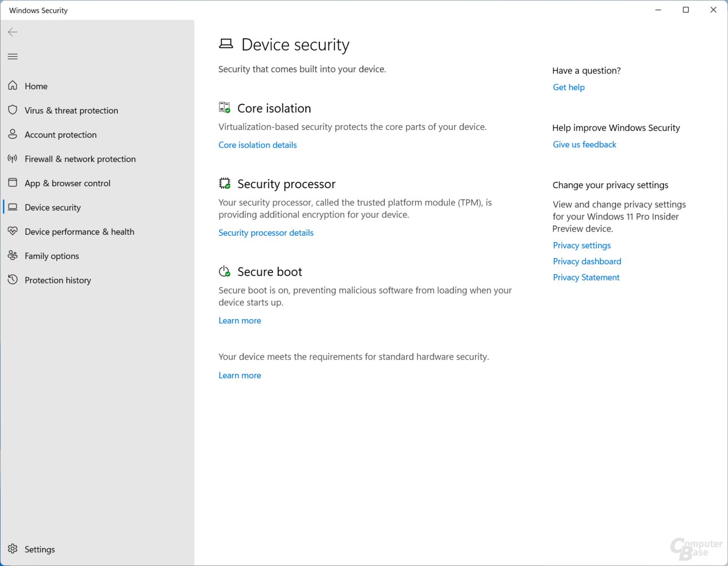
Task: Select Device performance & health heart icon
Action: [x=13, y=231]
